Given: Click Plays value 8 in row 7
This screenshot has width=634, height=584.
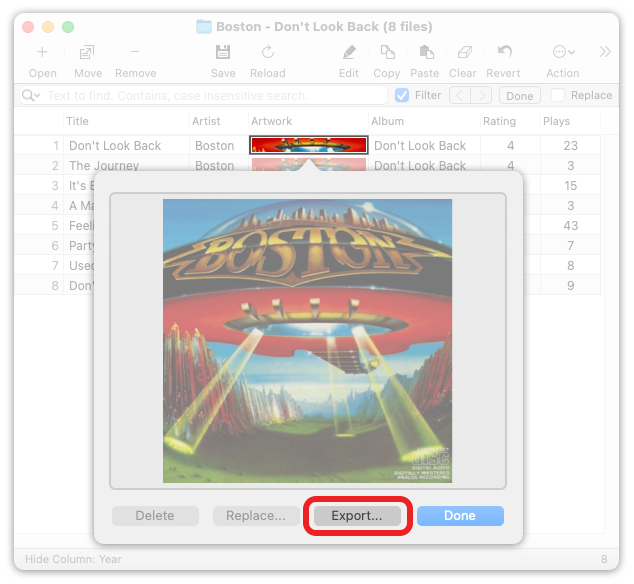Looking at the screenshot, I should [571, 266].
